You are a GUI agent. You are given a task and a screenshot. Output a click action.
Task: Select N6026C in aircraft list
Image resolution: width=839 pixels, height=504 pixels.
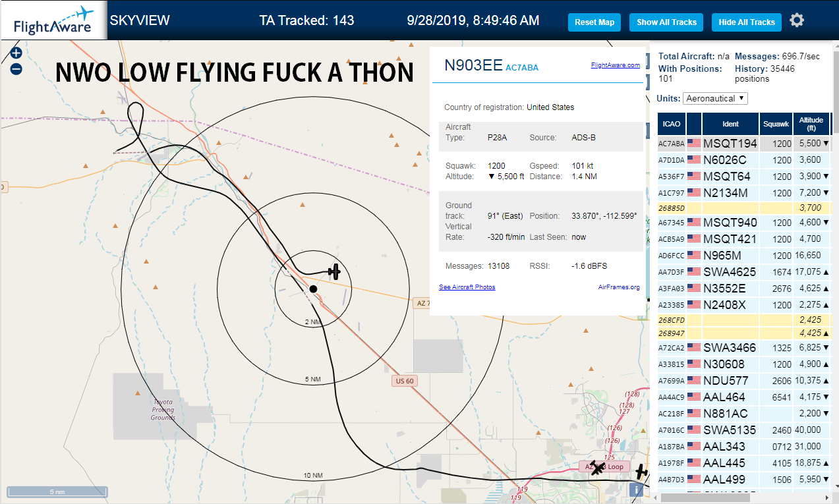coord(743,159)
